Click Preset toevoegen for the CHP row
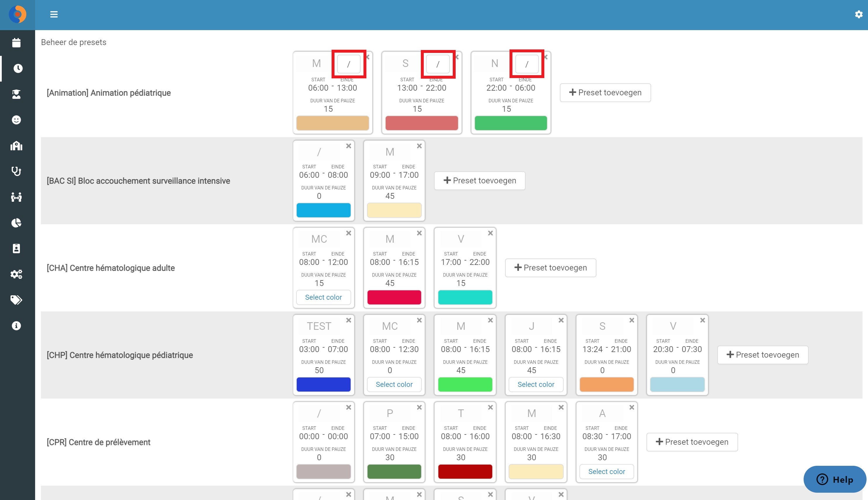Screen dimensions: 868x500 click(763, 355)
